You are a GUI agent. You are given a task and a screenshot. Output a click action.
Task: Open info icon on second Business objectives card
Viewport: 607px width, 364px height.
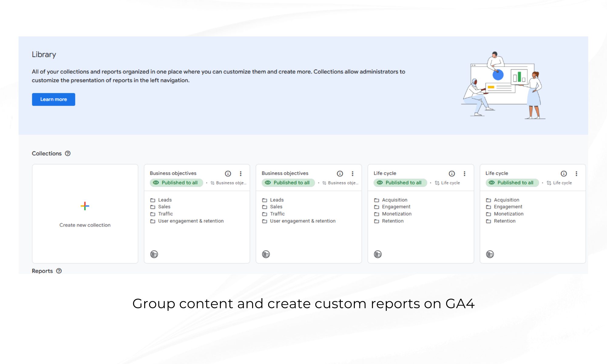tap(340, 174)
